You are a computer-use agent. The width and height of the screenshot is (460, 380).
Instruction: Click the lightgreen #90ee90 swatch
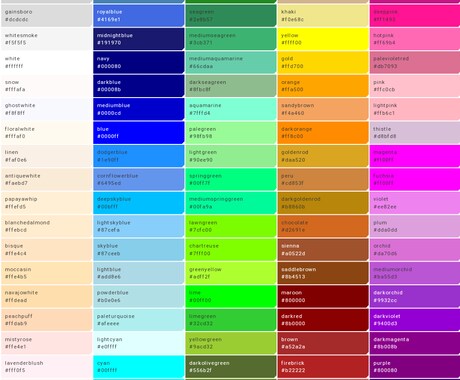pyautogui.click(x=231, y=156)
